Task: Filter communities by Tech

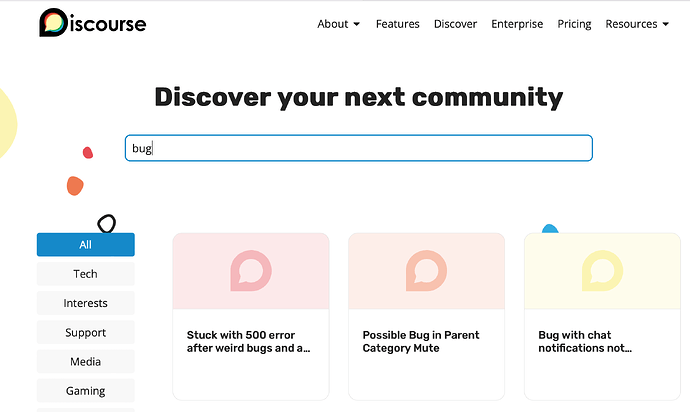Action: coord(86,274)
